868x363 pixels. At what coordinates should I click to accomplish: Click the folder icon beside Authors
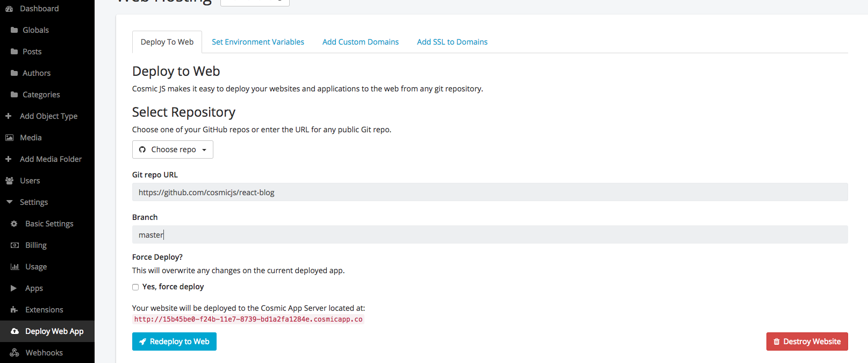[x=15, y=73]
